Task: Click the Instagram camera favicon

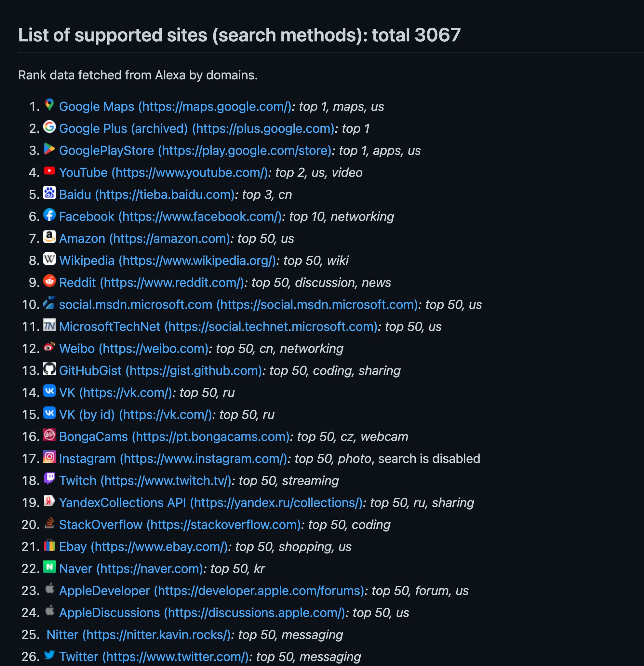Action: pyautogui.click(x=49, y=457)
